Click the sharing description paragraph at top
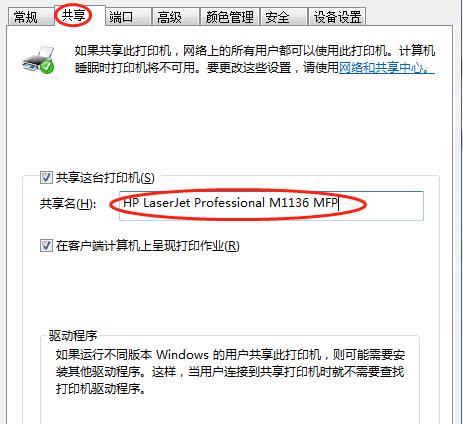This screenshot has height=424, width=463. coord(255,59)
